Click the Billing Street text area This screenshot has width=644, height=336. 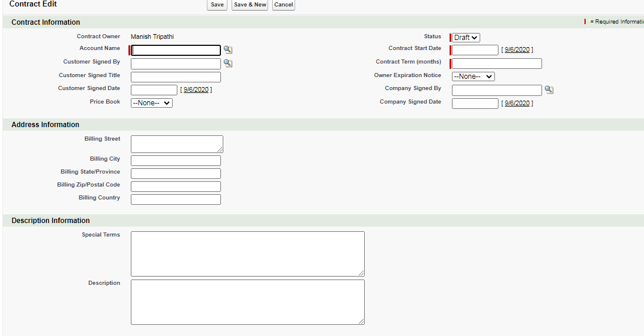[x=176, y=144]
